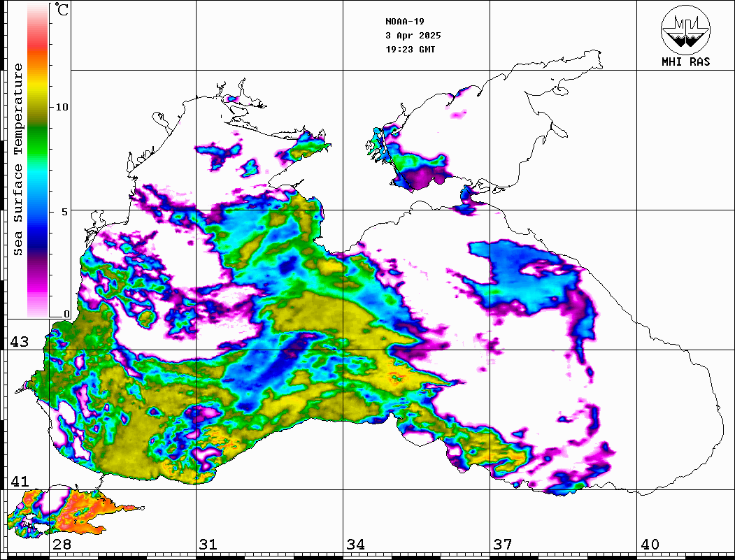735x560 pixels.
Task: Click the time '19:23 GMT'
Action: [410, 49]
